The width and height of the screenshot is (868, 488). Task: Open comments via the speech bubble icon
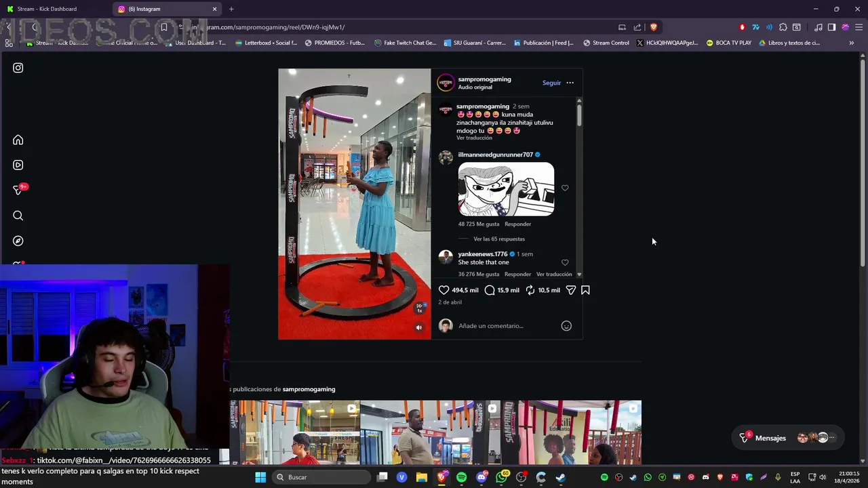(490, 290)
